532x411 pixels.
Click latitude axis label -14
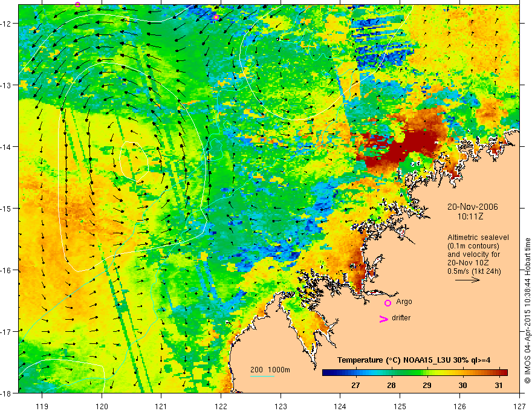(x=7, y=147)
